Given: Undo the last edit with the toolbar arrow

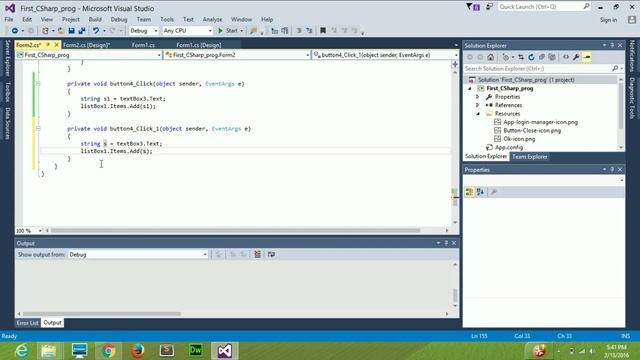Looking at the screenshot, I should click(x=96, y=31).
